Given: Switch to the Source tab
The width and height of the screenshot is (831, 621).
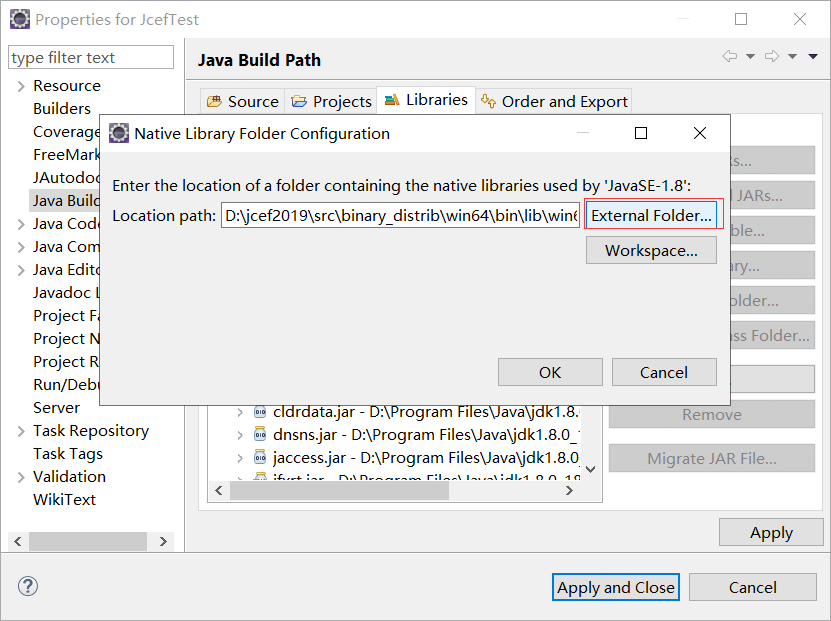Looking at the screenshot, I should 243,101.
